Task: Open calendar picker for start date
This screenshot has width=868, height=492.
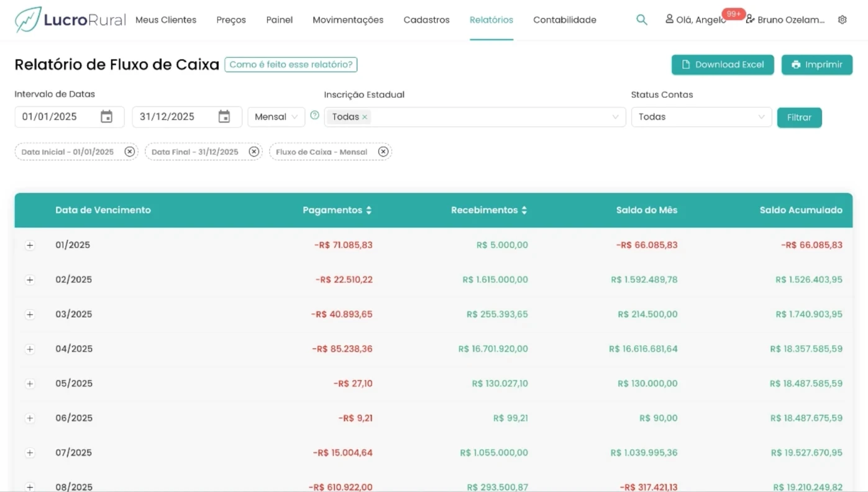Action: click(107, 117)
